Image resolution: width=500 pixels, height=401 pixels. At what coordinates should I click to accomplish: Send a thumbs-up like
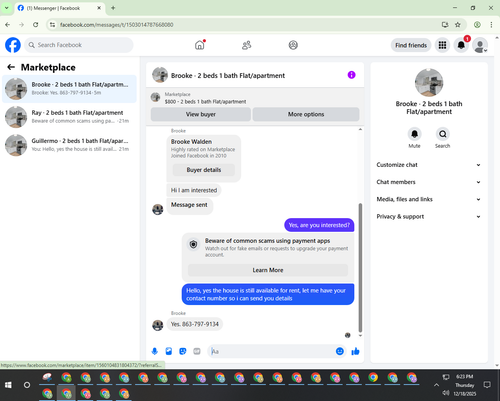click(x=355, y=351)
